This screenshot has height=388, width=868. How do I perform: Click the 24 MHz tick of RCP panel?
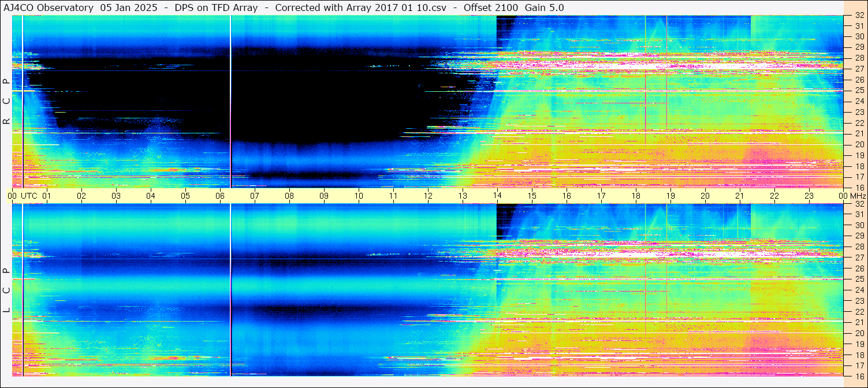point(859,102)
